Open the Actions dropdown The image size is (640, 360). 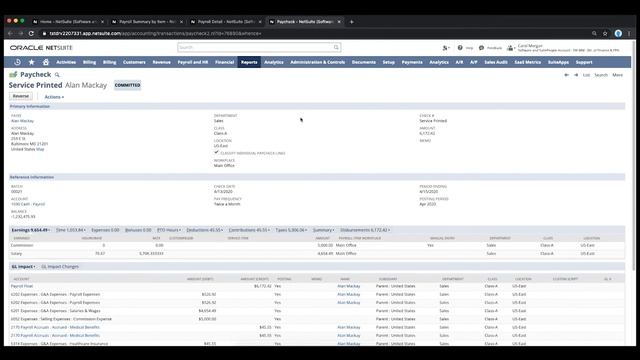tap(54, 97)
